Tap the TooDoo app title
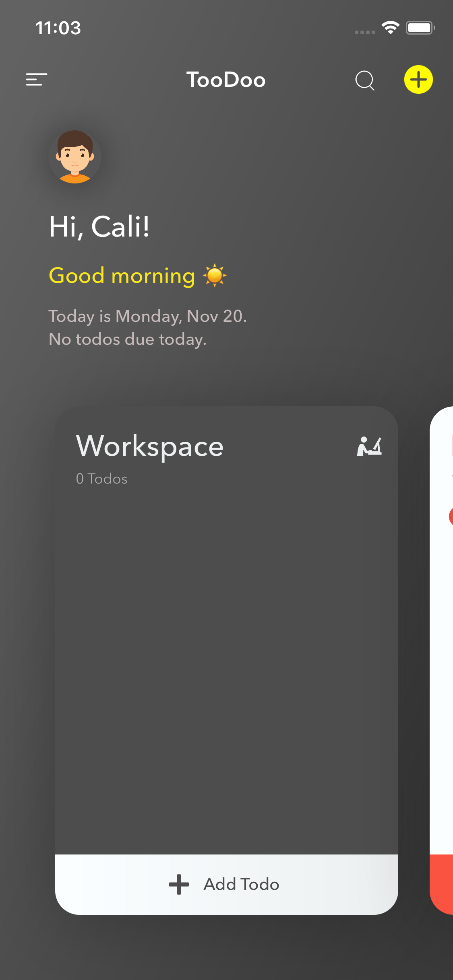The width and height of the screenshot is (453, 980). [x=226, y=80]
